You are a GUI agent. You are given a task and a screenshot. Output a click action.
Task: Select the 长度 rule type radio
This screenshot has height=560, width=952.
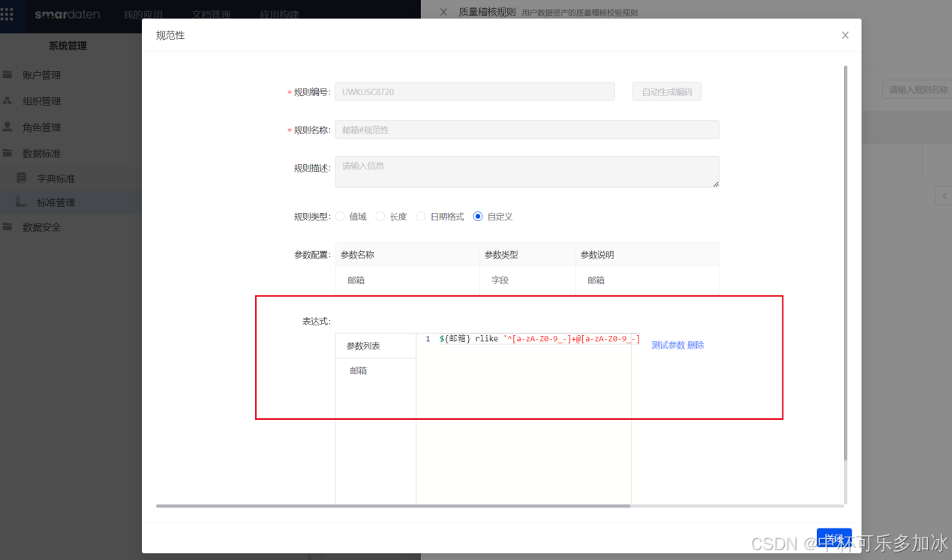[x=380, y=217]
